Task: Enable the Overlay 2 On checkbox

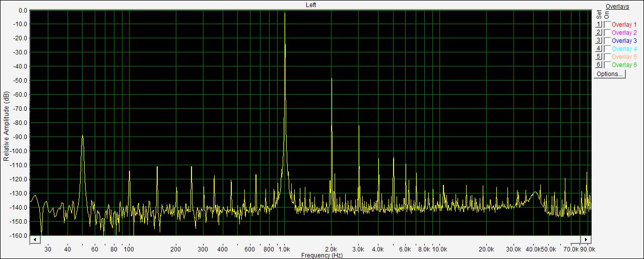Action: pyautogui.click(x=607, y=33)
